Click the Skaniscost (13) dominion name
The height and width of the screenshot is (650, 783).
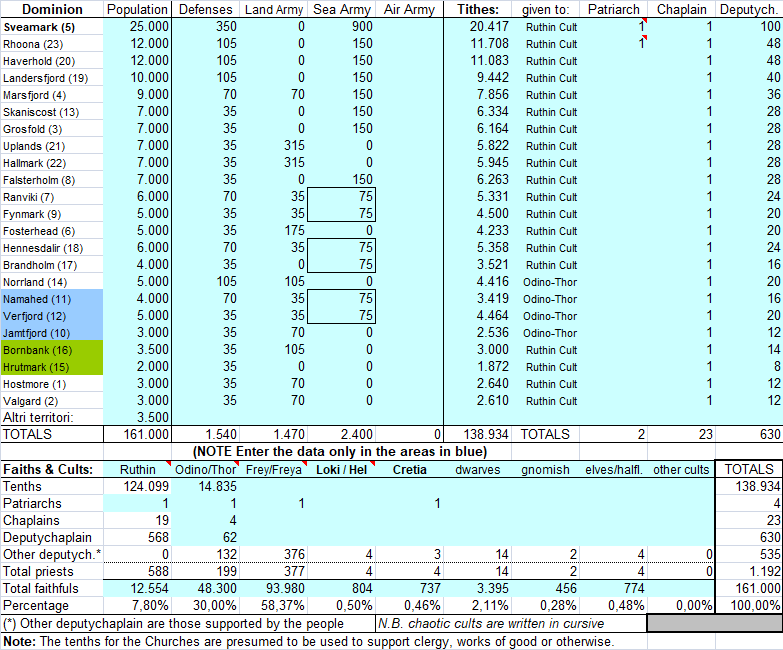click(52, 112)
